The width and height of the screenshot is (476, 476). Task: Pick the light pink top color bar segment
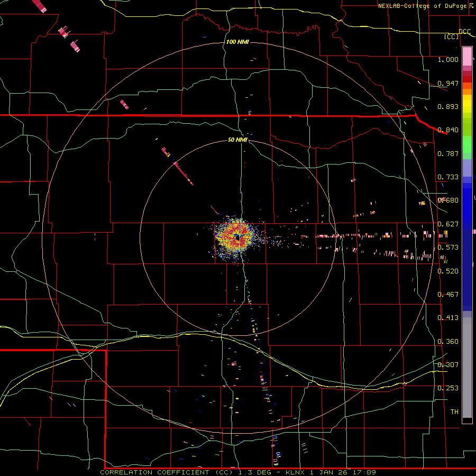[467, 57]
